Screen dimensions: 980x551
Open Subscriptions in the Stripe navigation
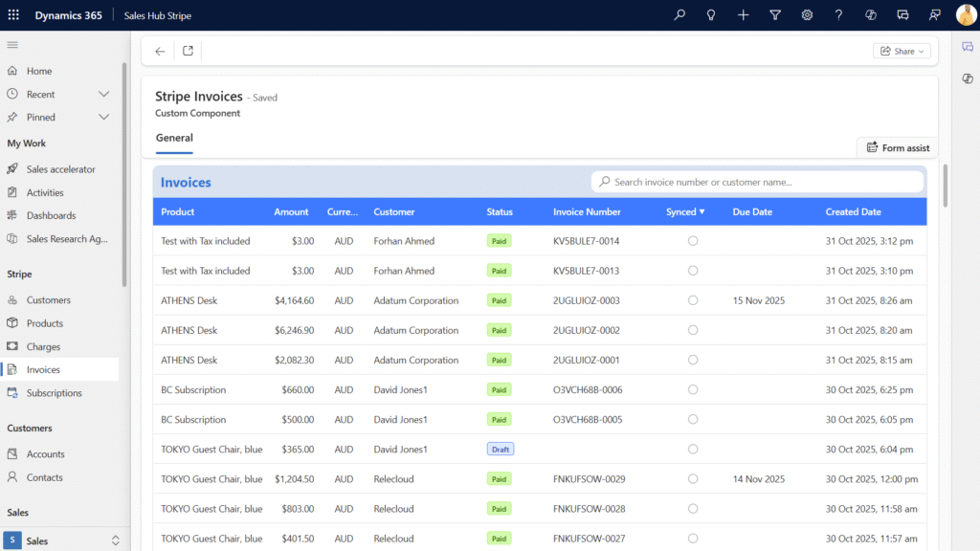[x=54, y=393]
